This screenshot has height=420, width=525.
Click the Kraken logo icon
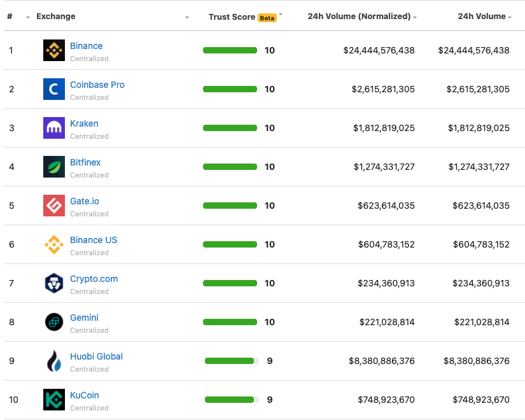[54, 128]
